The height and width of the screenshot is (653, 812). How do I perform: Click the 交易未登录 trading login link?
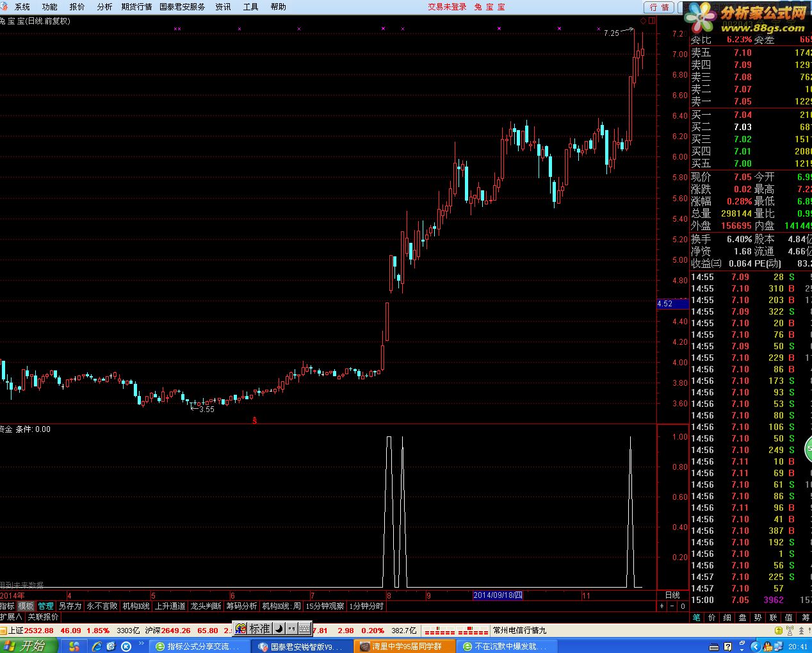pyautogui.click(x=447, y=7)
